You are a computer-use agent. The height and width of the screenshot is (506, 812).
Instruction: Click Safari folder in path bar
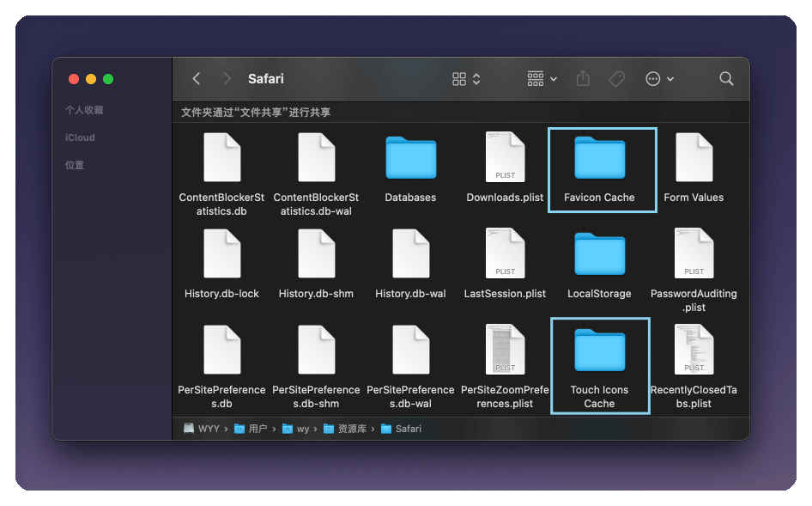point(402,429)
